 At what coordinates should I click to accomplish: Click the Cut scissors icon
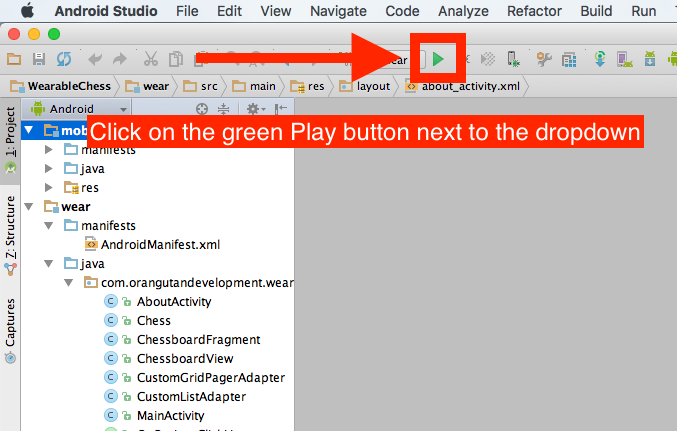tap(151, 59)
